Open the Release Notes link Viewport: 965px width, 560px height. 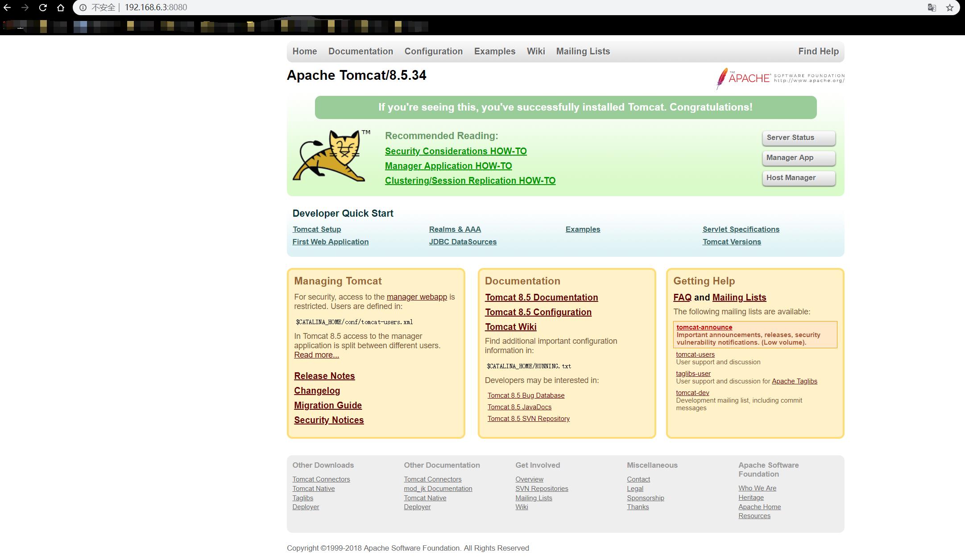tap(324, 376)
